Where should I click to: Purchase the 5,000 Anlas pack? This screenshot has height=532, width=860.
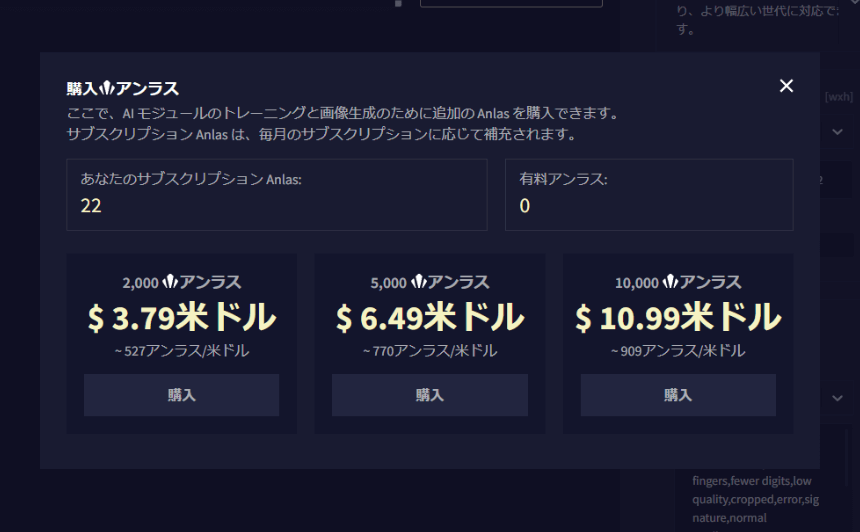click(429, 395)
